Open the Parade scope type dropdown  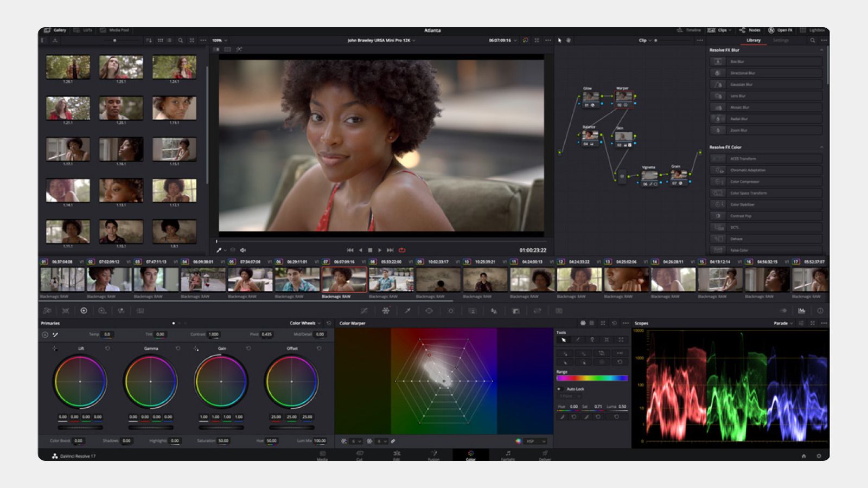tap(783, 323)
